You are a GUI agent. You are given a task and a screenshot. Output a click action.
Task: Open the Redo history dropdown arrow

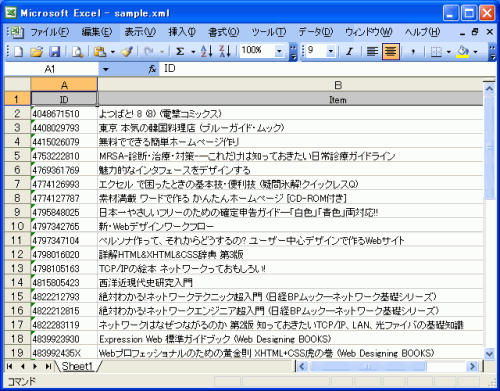coord(162,52)
